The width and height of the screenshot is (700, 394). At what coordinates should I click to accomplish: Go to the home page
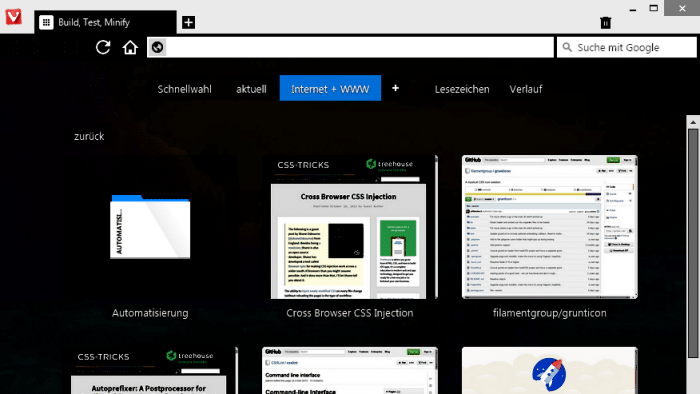(x=130, y=47)
